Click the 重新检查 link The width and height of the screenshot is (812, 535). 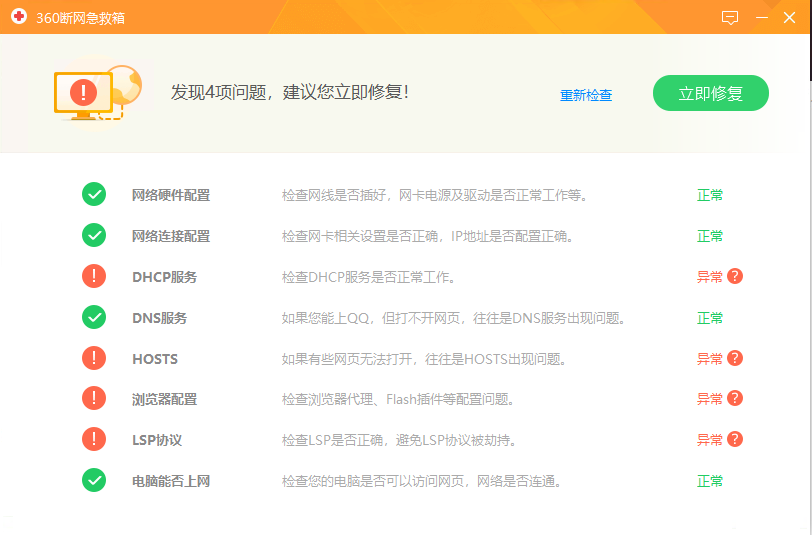pos(586,95)
